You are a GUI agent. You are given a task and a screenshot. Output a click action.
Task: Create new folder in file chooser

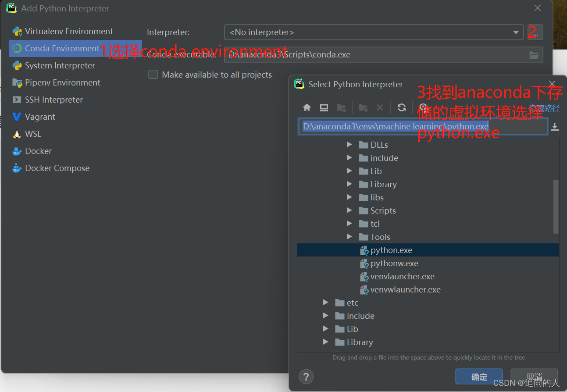(x=363, y=107)
